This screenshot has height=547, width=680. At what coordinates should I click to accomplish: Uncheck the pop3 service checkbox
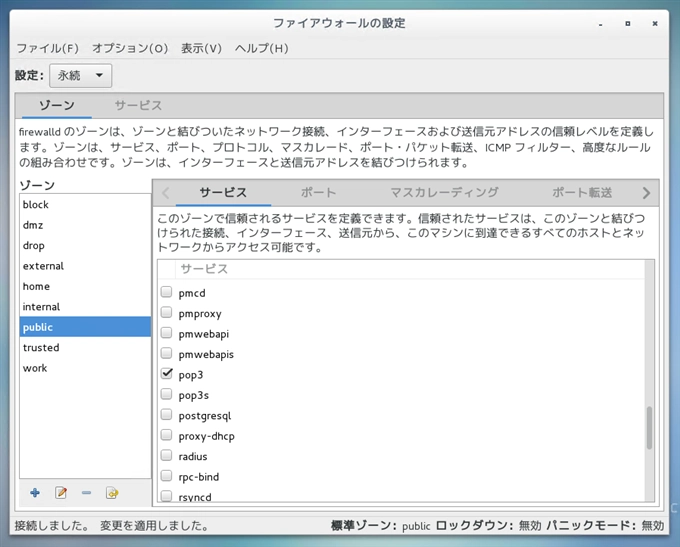167,373
